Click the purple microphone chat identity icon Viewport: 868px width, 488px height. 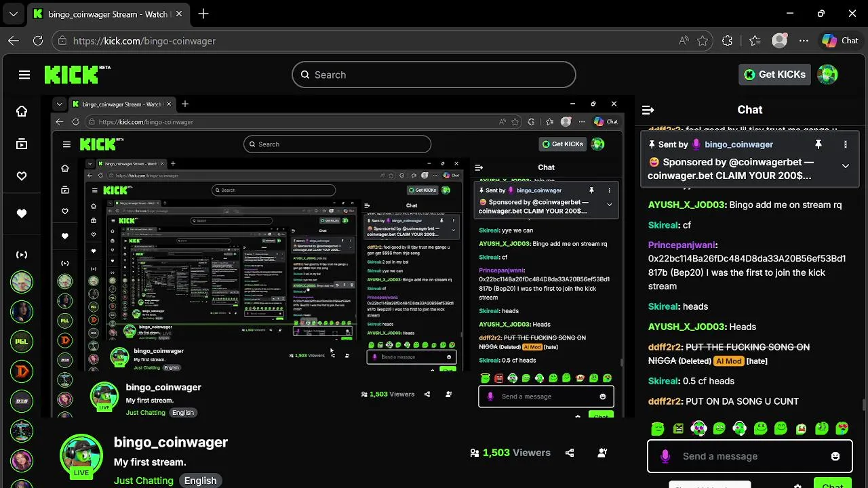click(x=665, y=456)
